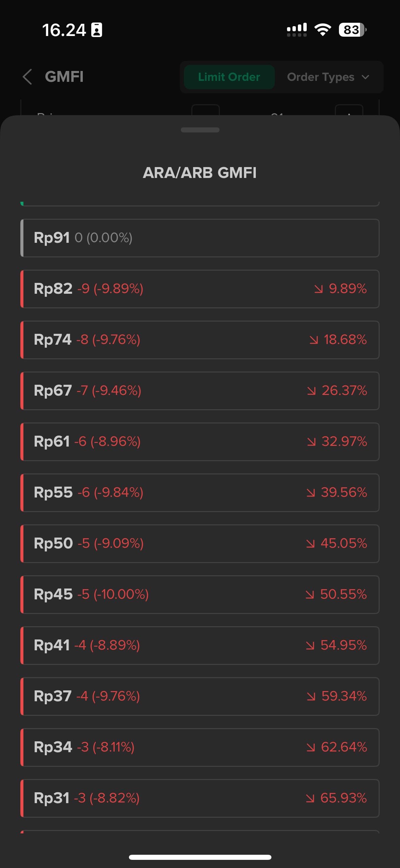
Task: Tap the back arrow beside GMFI
Action: click(27, 77)
